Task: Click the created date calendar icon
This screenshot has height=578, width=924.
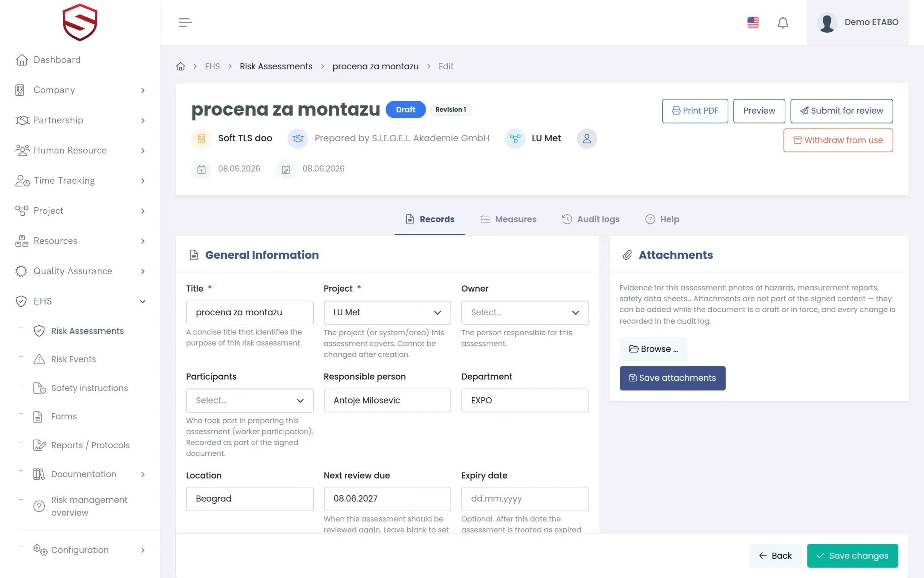Action: point(201,169)
